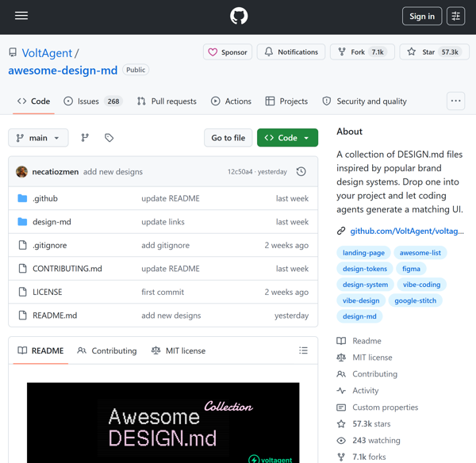476x463 pixels.
Task: Click the Go to file search field
Action: point(228,138)
